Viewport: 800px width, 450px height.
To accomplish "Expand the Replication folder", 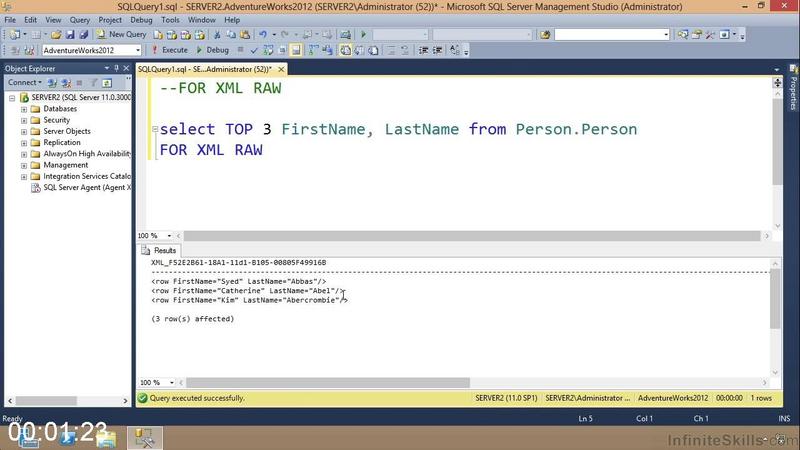I will (24, 143).
